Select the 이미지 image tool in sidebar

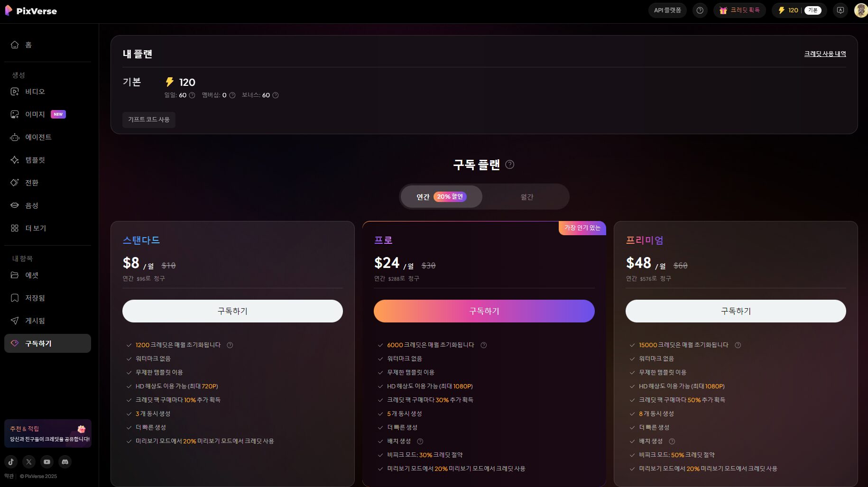tap(35, 114)
